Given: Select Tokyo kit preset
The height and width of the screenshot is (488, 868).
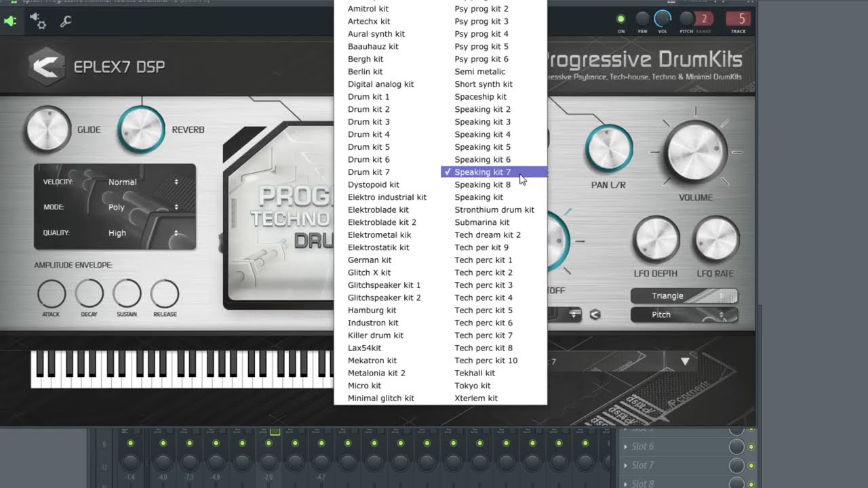Looking at the screenshot, I should coord(494,386).
